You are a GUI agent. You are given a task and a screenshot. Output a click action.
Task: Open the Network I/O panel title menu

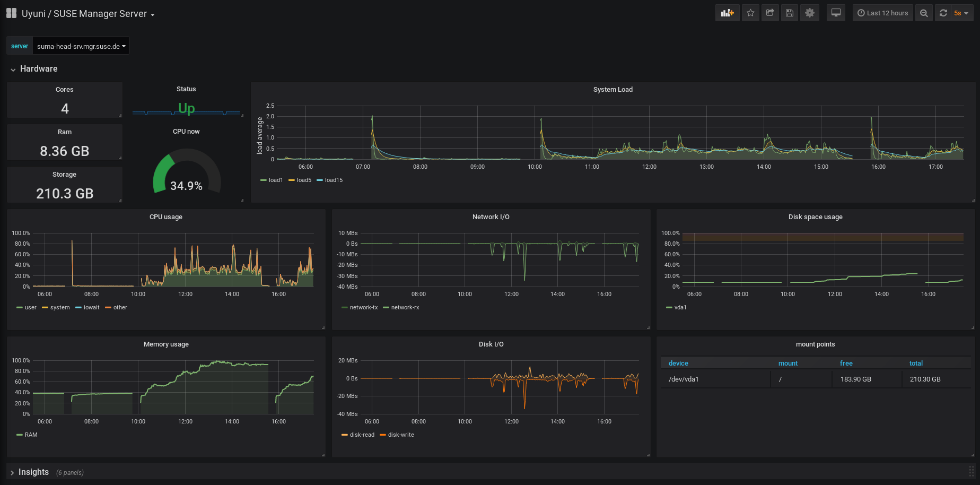491,217
